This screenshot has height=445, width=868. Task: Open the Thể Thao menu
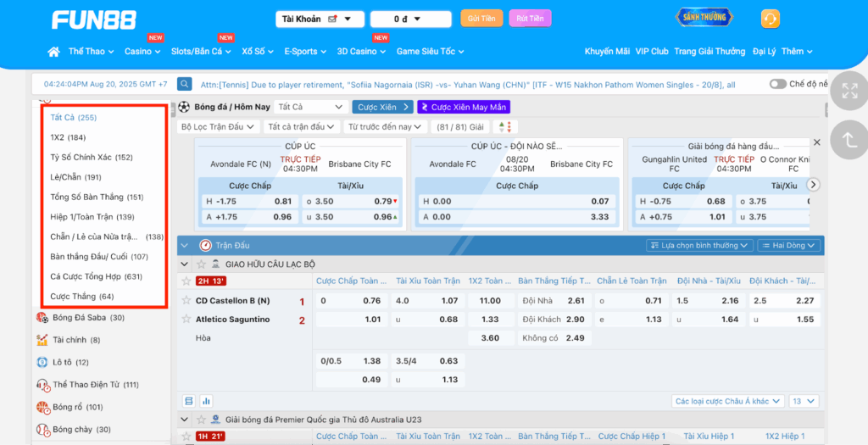click(92, 52)
